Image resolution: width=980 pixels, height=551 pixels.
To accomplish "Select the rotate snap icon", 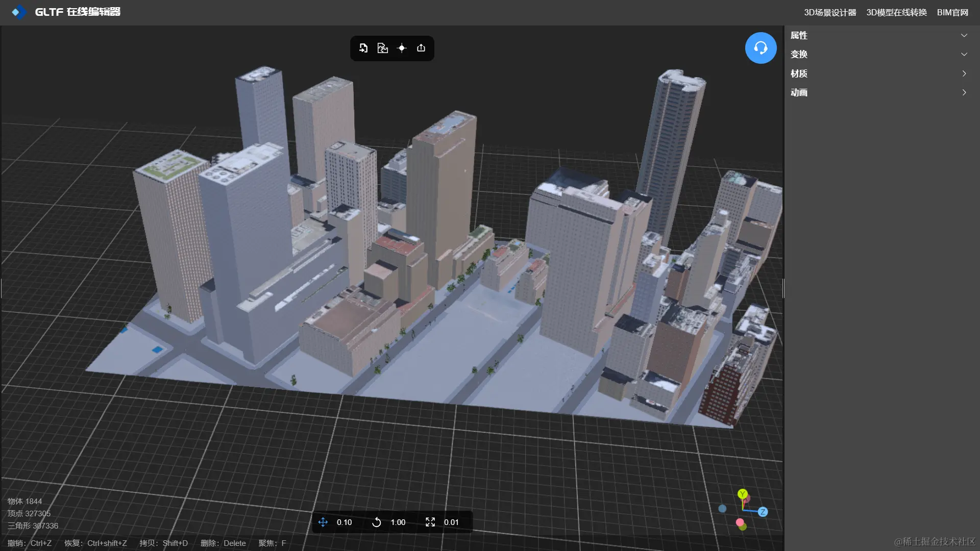I will (377, 522).
